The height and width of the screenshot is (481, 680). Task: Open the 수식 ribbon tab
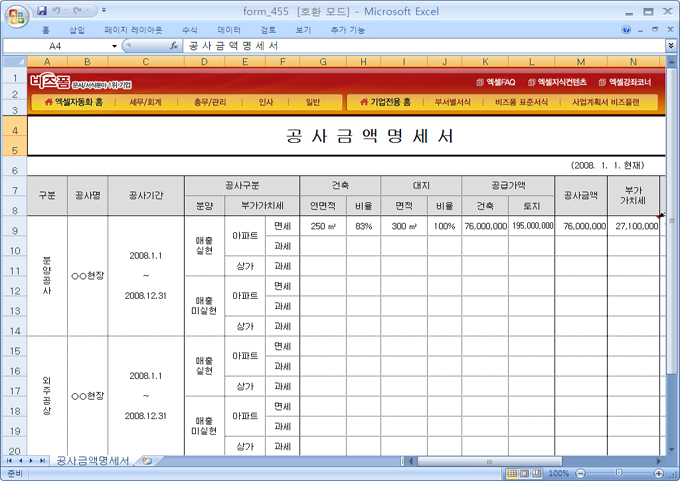click(190, 30)
